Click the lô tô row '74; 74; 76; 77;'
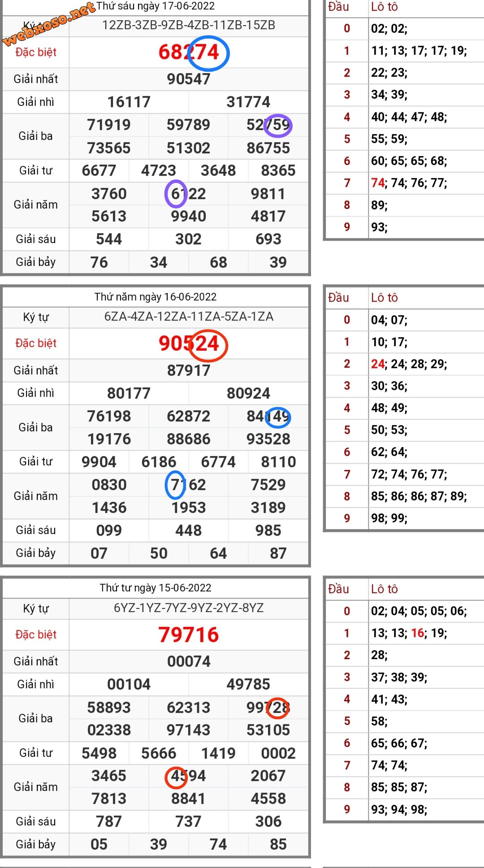The width and height of the screenshot is (484, 868). point(409,183)
